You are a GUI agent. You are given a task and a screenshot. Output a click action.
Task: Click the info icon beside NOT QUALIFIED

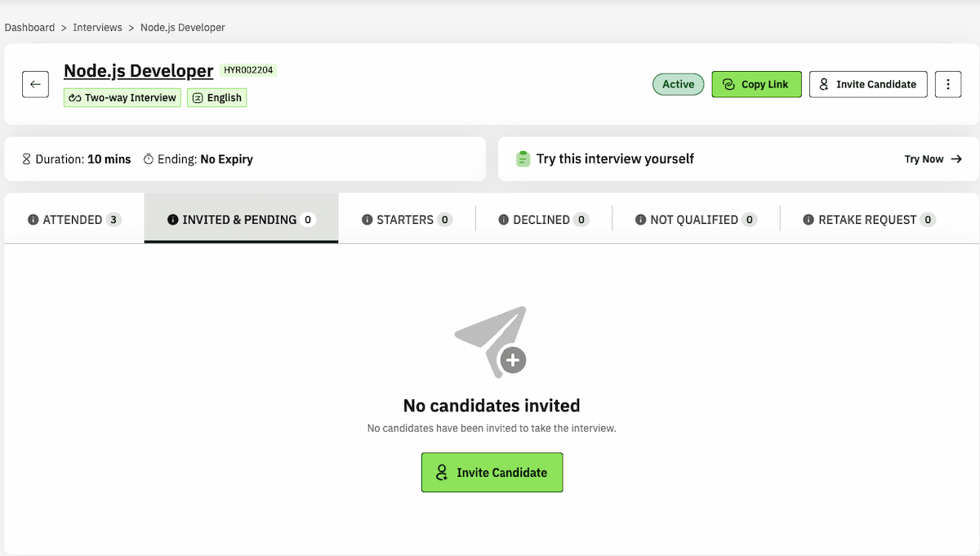point(641,220)
